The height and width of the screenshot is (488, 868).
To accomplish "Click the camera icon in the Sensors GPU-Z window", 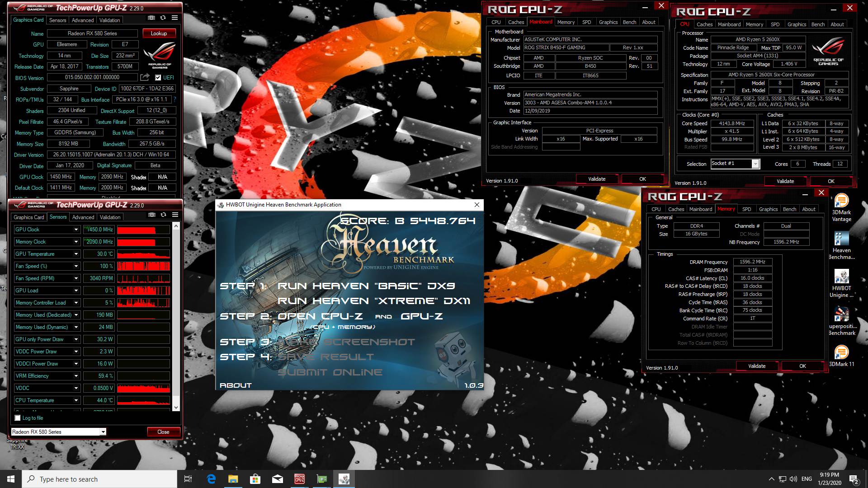I will coord(152,215).
